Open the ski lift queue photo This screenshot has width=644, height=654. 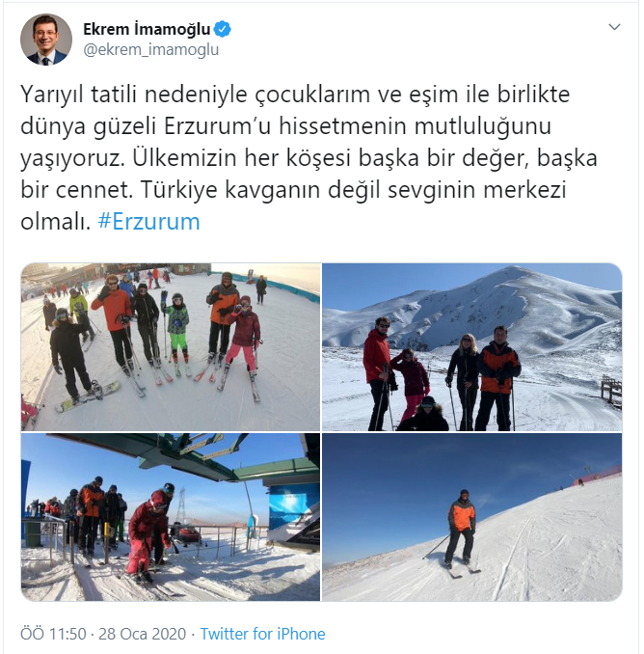171,517
